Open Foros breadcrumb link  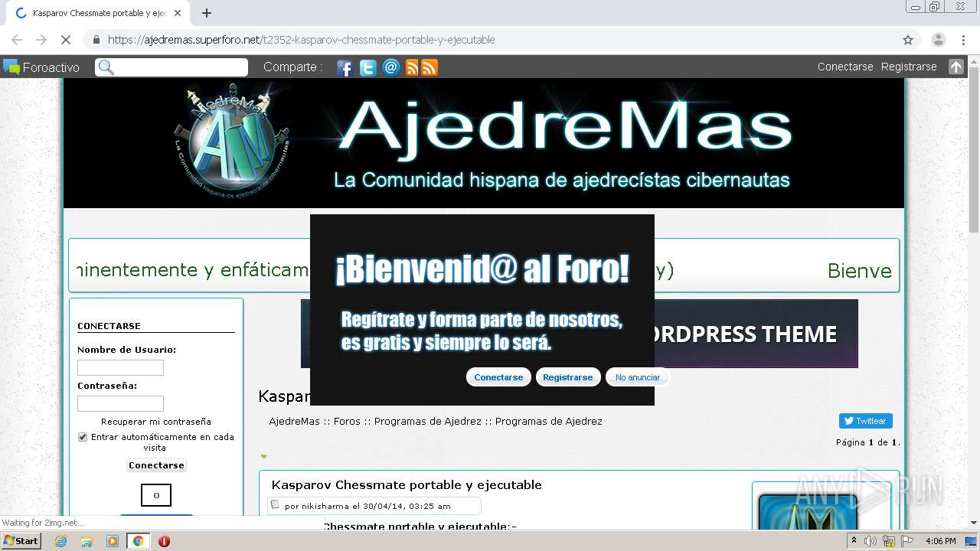click(x=347, y=422)
